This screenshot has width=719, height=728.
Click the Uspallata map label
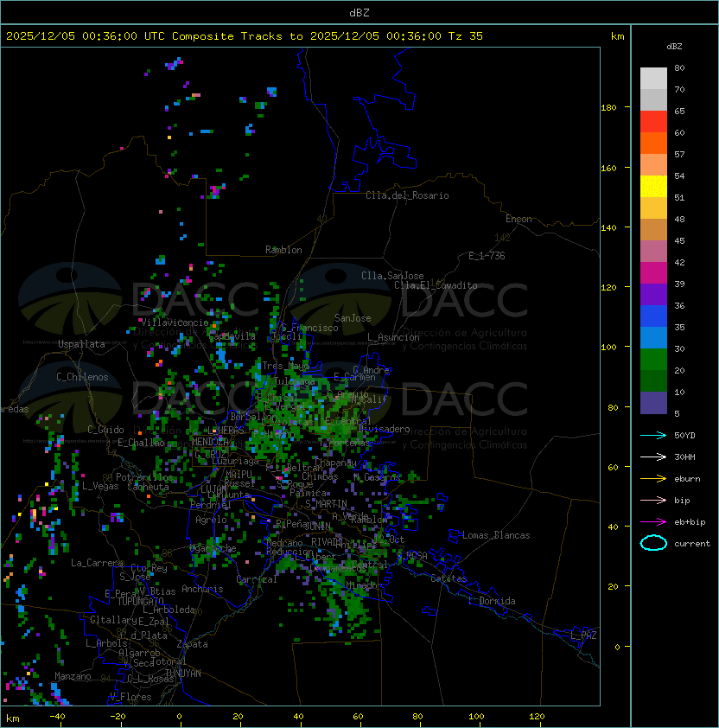click(82, 344)
